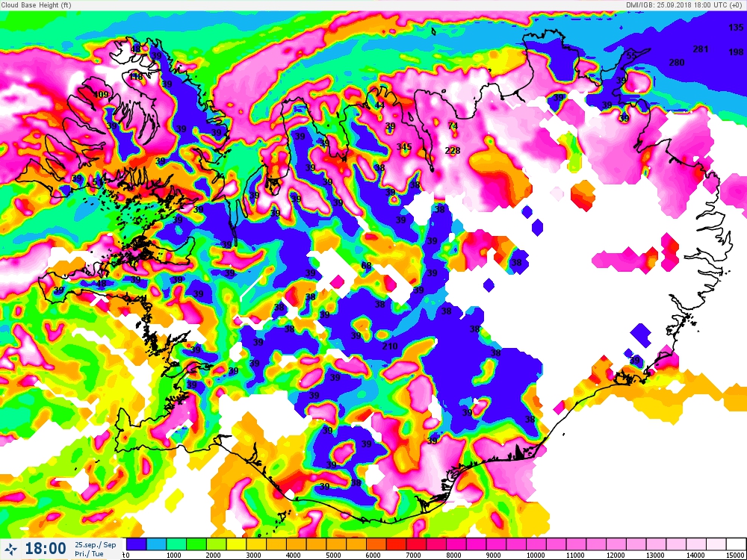Click the 280 value on the map
Image resolution: width=747 pixels, height=560 pixels.
point(677,63)
